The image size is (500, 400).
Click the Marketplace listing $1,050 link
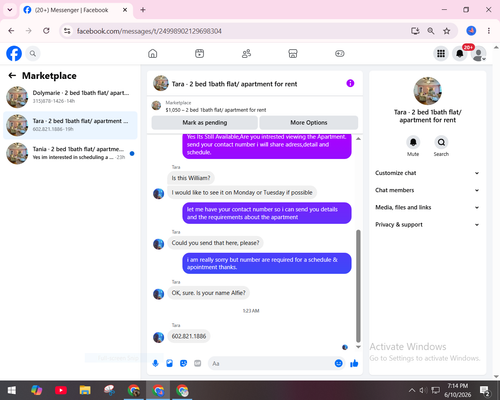(x=216, y=110)
